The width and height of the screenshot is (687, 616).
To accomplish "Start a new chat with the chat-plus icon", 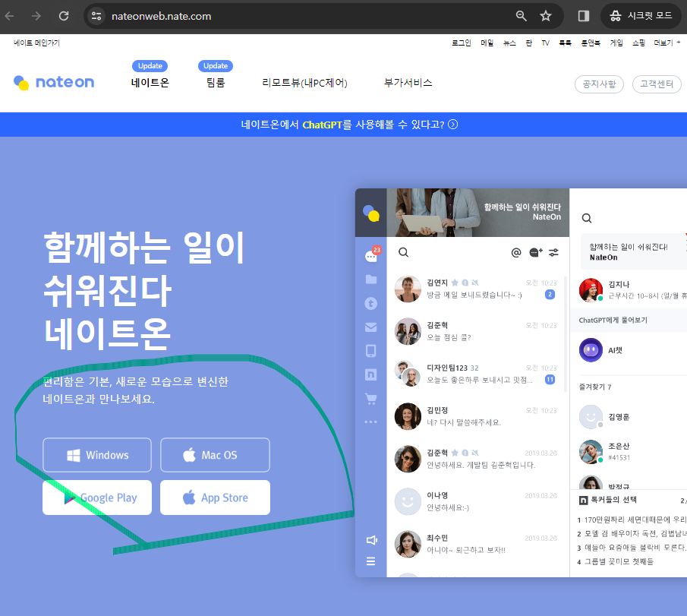I will click(536, 251).
